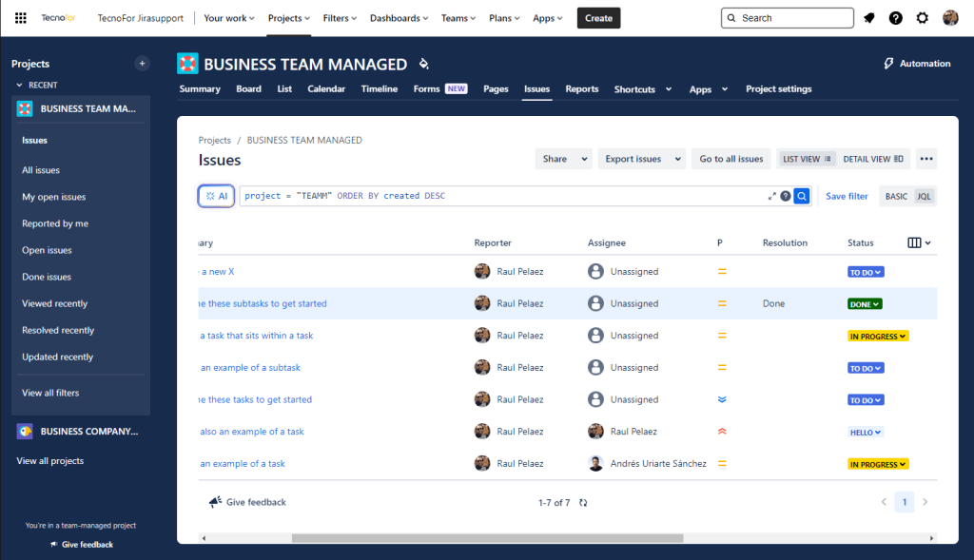
Task: Open the notifications bell icon
Action: tap(869, 18)
